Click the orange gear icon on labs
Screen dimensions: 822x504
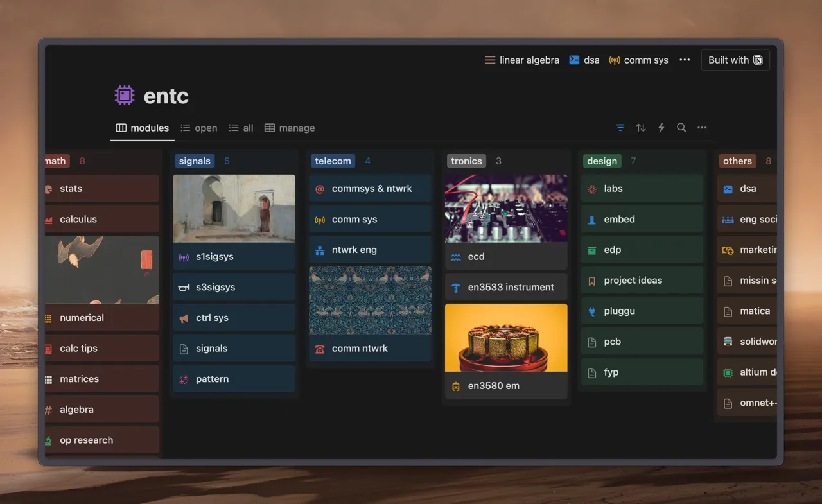[x=592, y=189]
